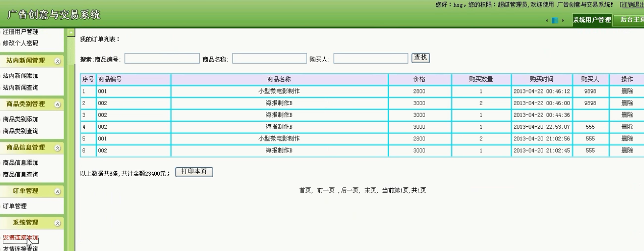Open 商品类别查询 in sidebar

(21, 131)
